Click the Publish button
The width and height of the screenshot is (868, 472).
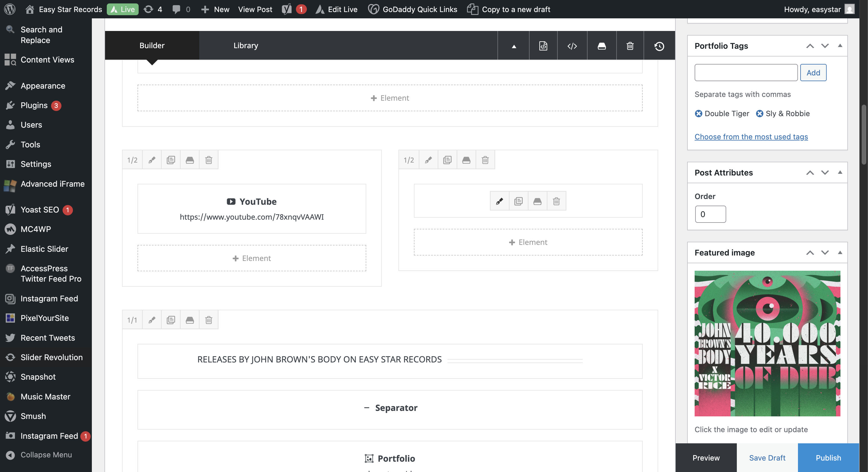click(828, 458)
